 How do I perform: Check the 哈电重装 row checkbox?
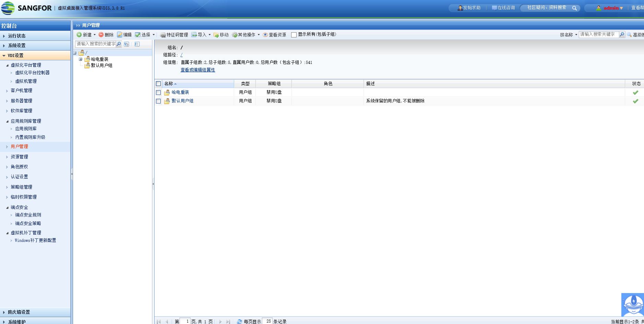pyautogui.click(x=158, y=92)
